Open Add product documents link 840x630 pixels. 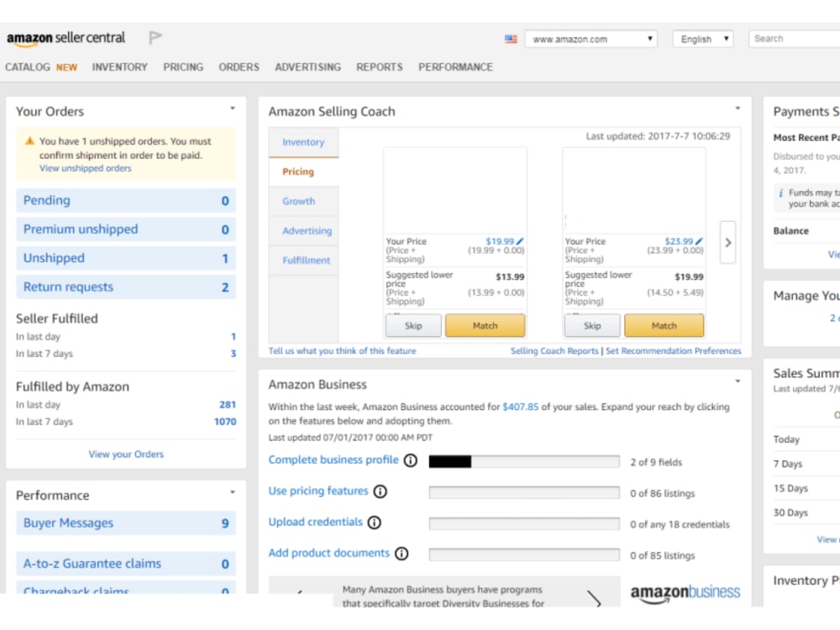coord(329,553)
